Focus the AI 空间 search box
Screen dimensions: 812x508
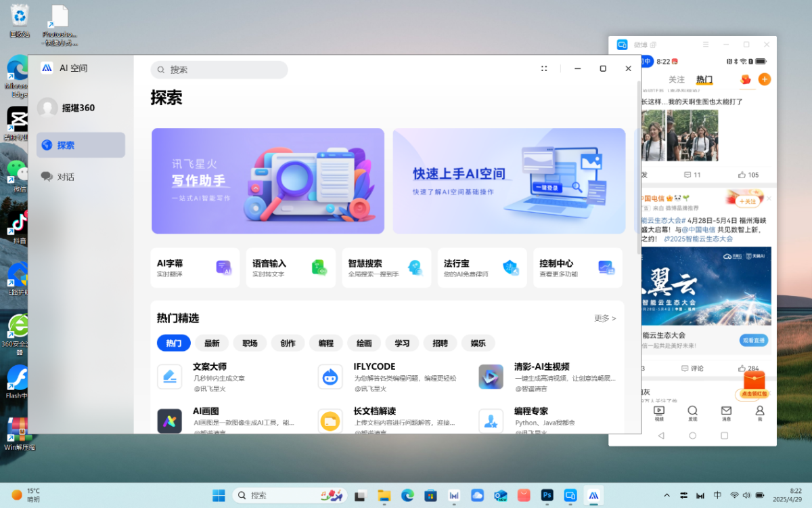pos(219,70)
